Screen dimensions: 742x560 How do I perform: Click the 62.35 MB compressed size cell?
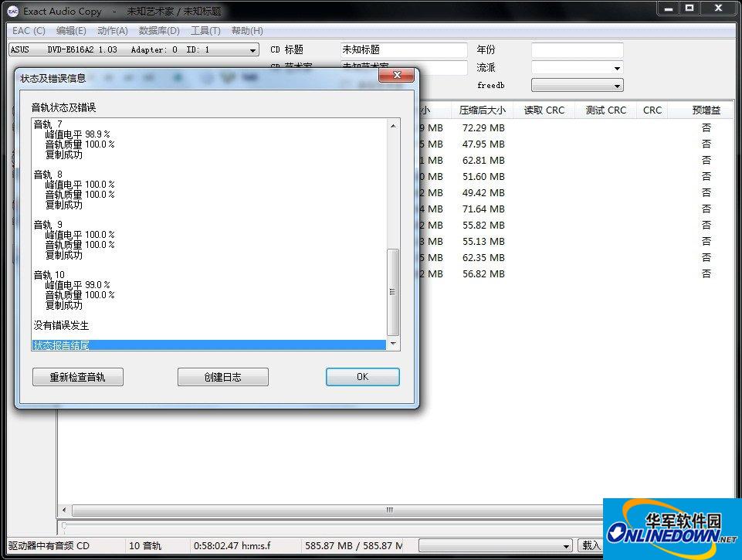point(483,257)
